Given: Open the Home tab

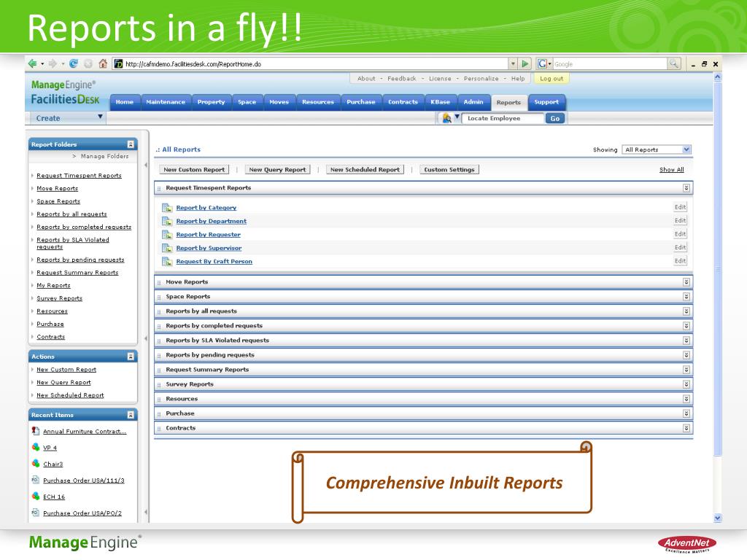Looking at the screenshot, I should coord(125,102).
